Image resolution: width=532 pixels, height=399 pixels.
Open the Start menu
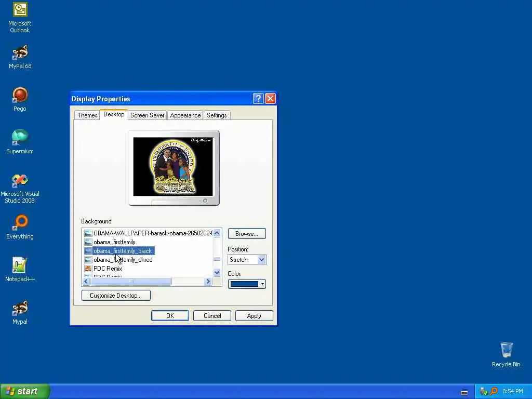25,391
